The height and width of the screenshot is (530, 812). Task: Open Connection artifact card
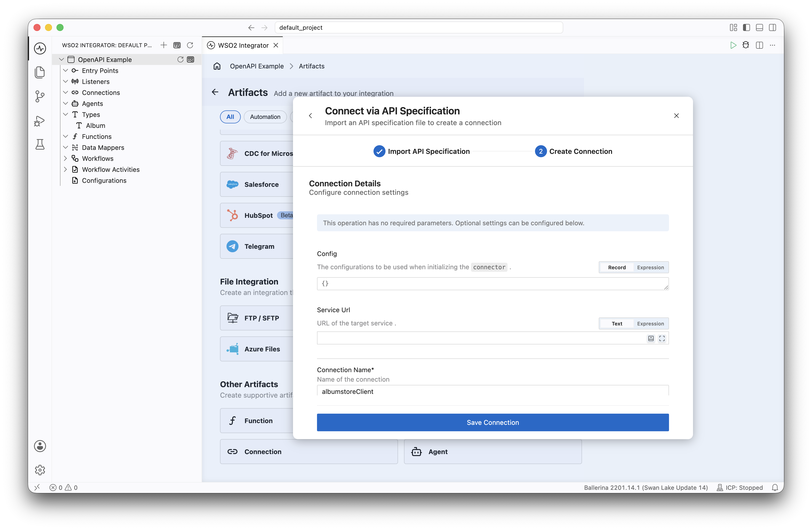coord(309,452)
